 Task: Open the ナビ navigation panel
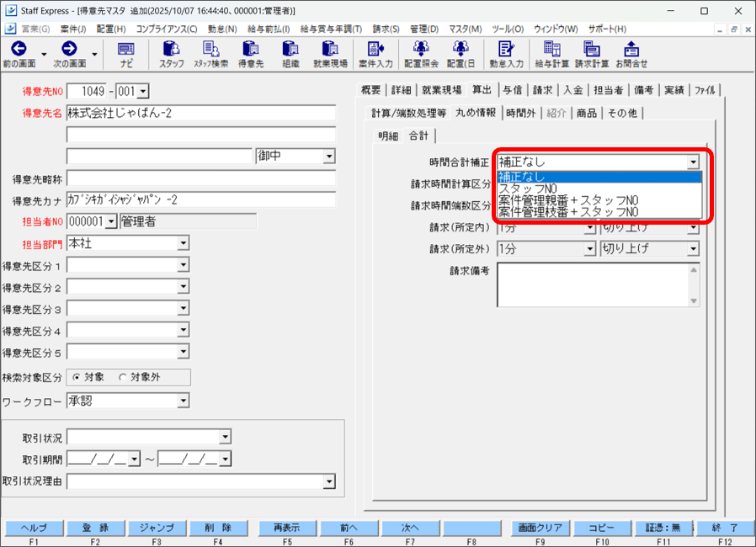coord(125,52)
